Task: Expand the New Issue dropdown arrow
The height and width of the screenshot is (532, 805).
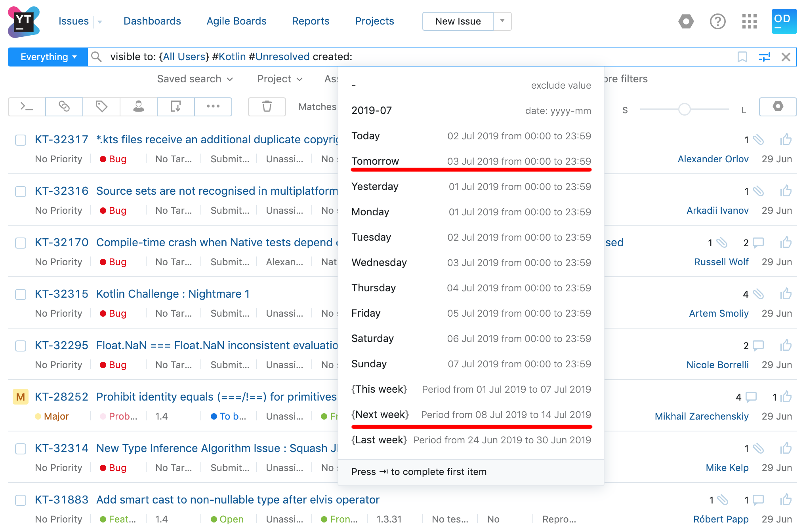Action: point(502,22)
